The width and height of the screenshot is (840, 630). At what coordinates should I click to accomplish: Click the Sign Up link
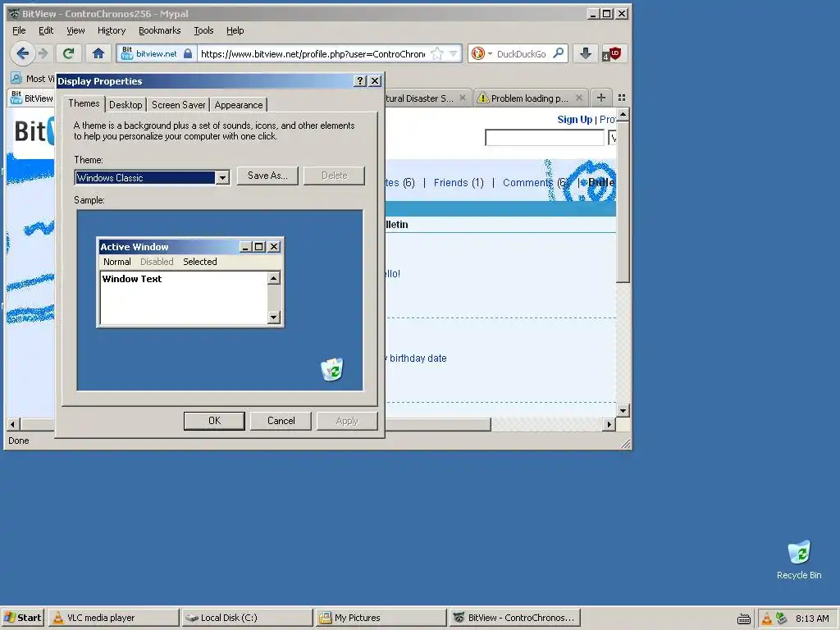pyautogui.click(x=574, y=120)
